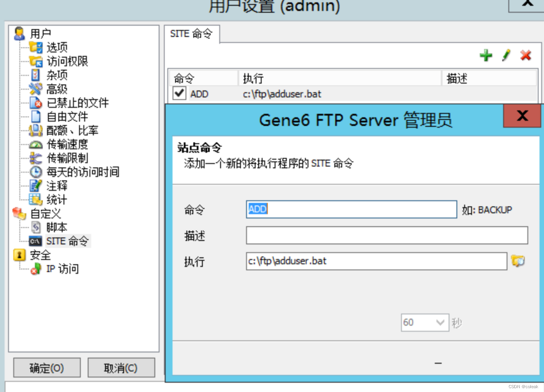Select 传输速度 tree item

pyautogui.click(x=67, y=144)
